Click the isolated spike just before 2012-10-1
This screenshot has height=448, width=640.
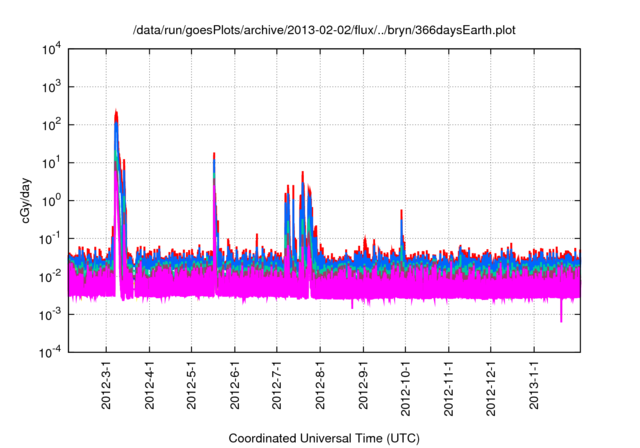(x=401, y=211)
